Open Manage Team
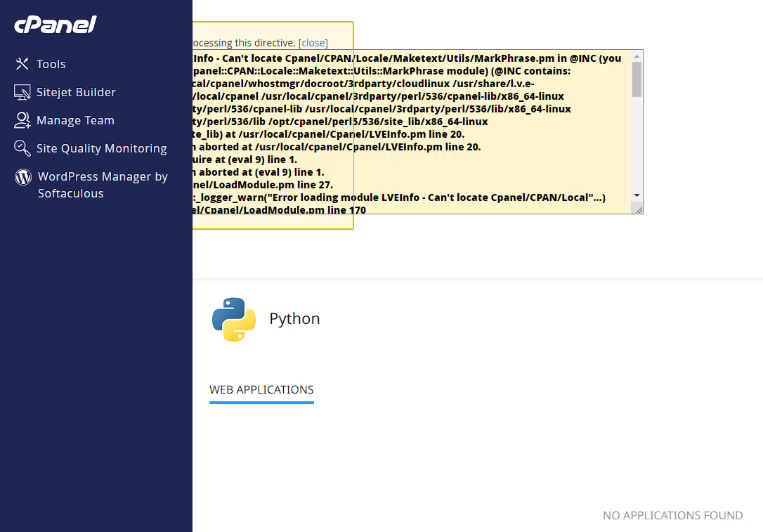 click(75, 120)
